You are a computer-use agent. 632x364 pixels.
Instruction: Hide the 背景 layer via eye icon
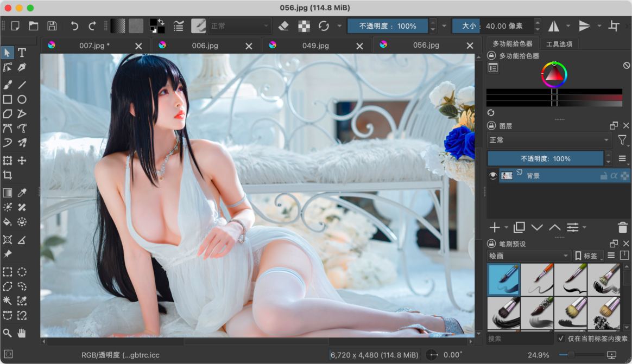(492, 176)
